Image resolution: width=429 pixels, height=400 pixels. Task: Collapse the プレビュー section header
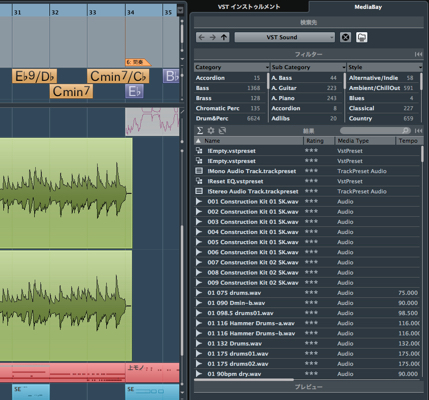tap(308, 387)
